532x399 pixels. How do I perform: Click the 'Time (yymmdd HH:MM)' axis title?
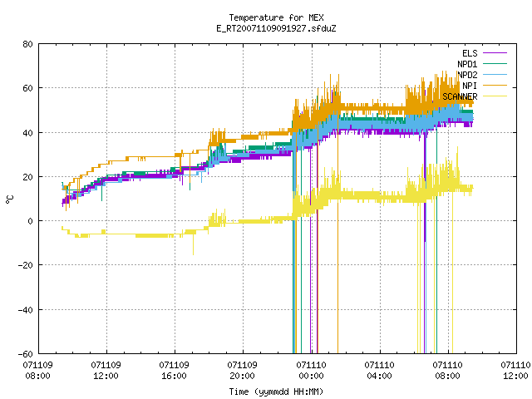(276, 392)
